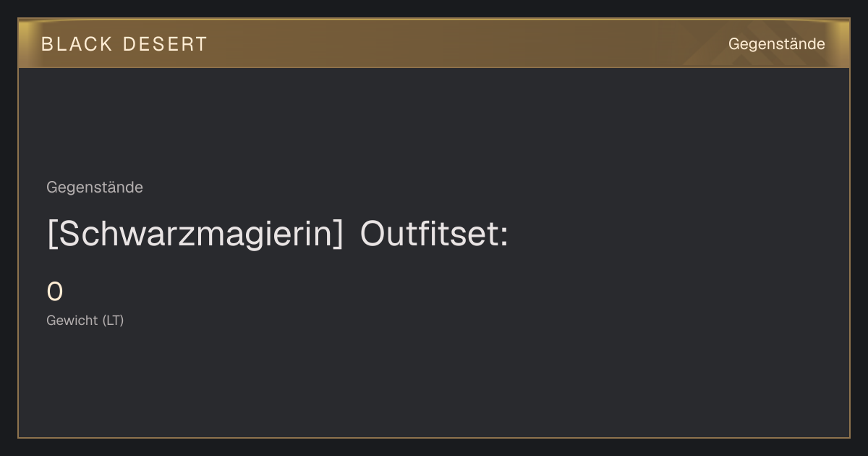This screenshot has height=456, width=868.
Task: Click the gold header banner's empty middle
Action: pos(463,44)
